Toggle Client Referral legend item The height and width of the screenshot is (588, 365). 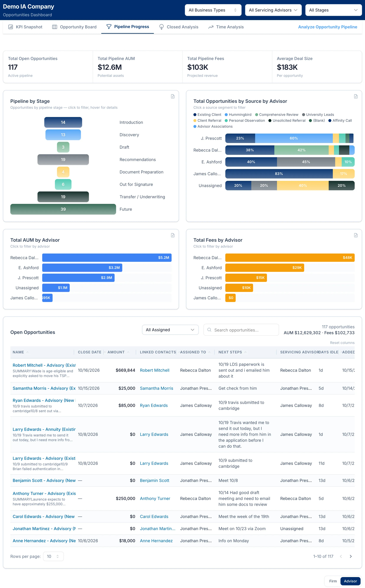pyautogui.click(x=207, y=121)
